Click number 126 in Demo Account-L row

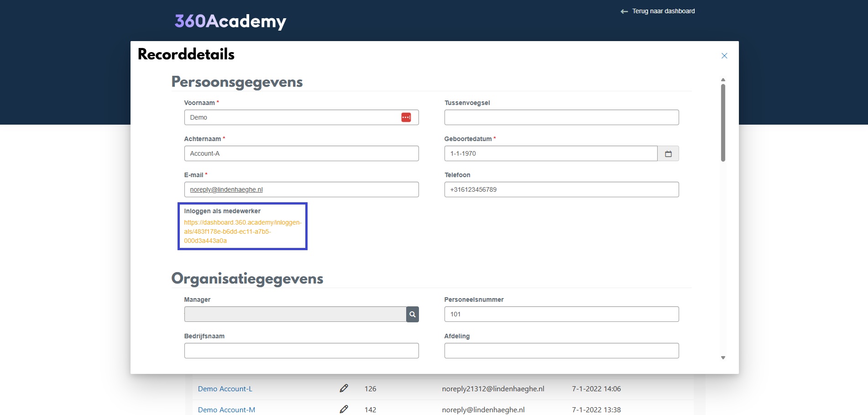tap(370, 389)
